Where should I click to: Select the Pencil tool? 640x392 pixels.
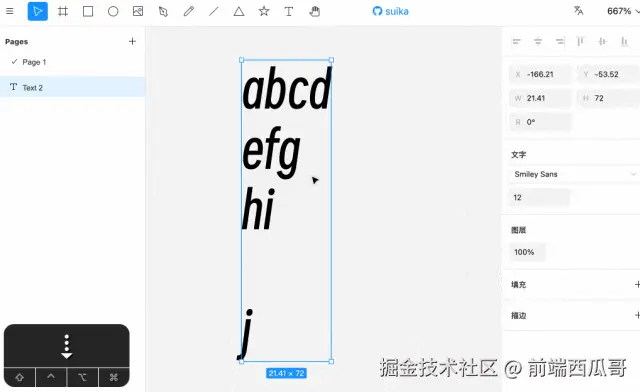pos(189,11)
